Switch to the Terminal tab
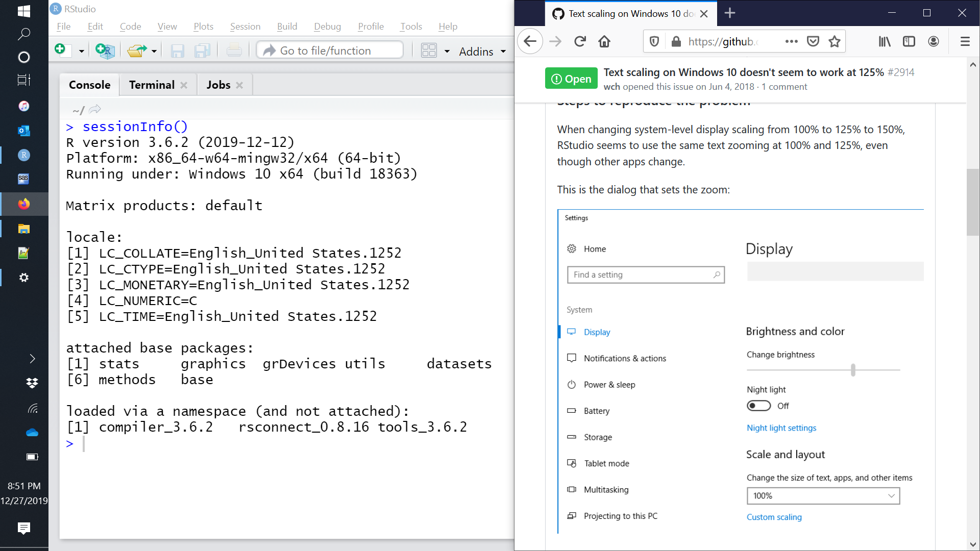The image size is (980, 551). point(151,84)
